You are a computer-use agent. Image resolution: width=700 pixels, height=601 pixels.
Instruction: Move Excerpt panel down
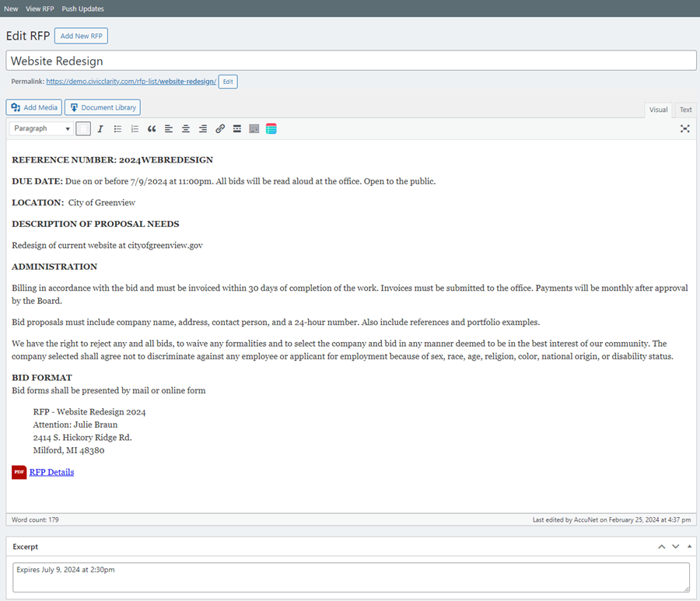point(675,547)
